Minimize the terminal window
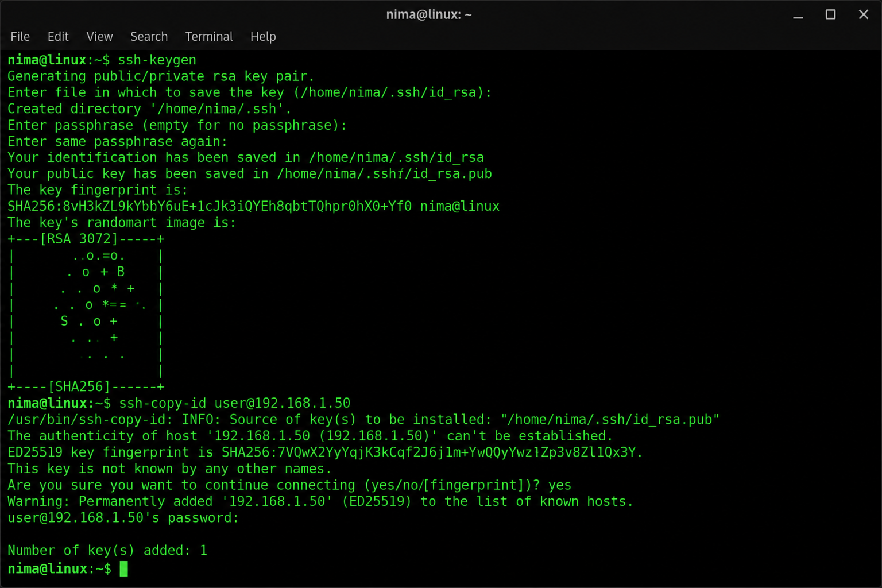Image resolution: width=882 pixels, height=588 pixels. [798, 15]
